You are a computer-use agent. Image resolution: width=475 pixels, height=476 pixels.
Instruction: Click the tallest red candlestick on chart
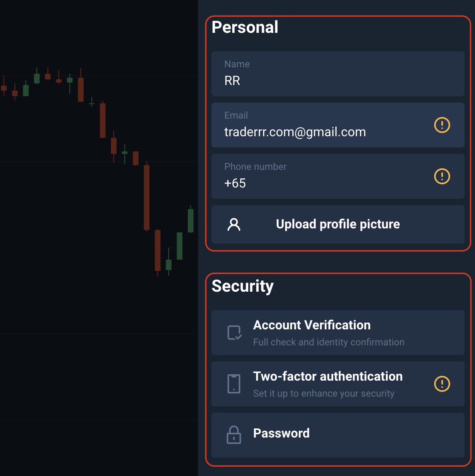147,197
